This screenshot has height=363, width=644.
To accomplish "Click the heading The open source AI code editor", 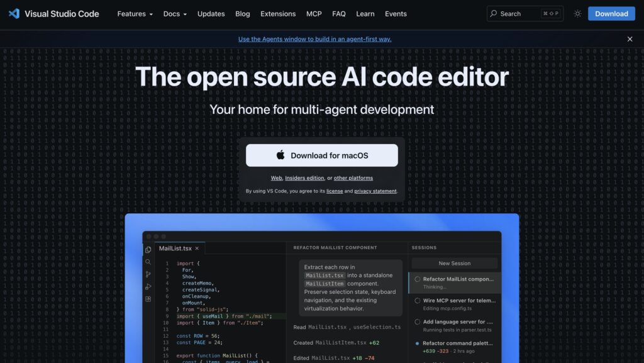I will click(x=322, y=77).
